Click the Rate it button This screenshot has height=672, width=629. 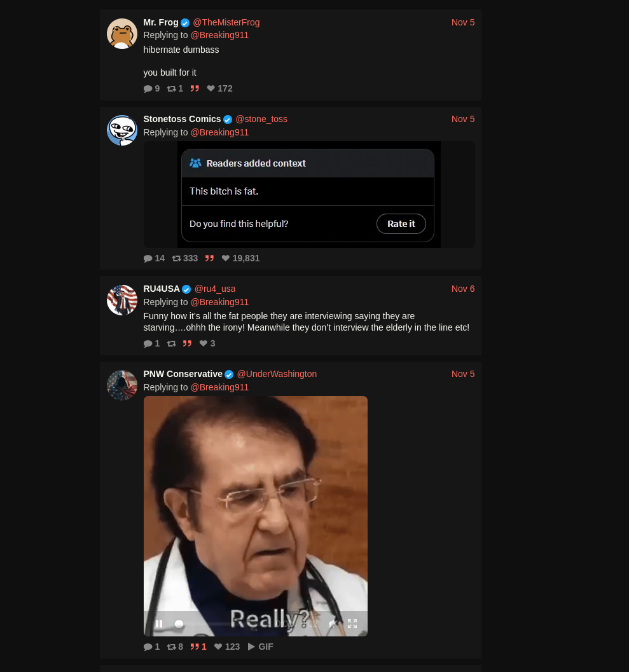pyautogui.click(x=401, y=224)
